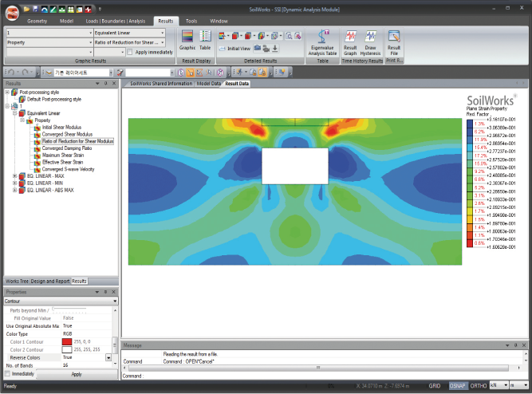
Task: Click the dark blue legend color at 1.3%
Action: pos(470,124)
